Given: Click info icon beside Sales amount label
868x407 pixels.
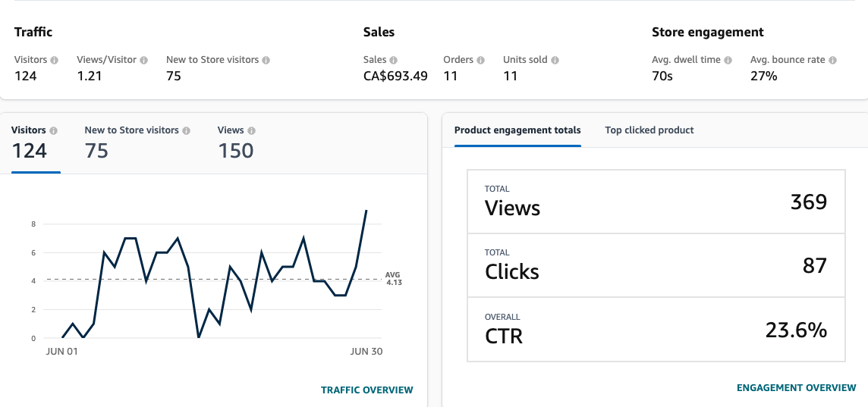Looking at the screenshot, I should [x=394, y=60].
